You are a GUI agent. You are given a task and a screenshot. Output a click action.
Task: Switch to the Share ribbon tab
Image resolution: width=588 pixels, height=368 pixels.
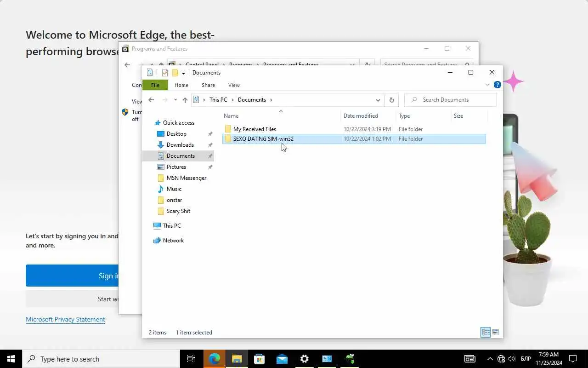tap(208, 85)
